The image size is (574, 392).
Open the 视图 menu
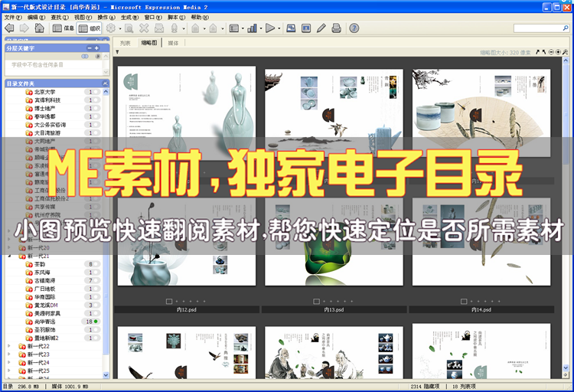83,17
